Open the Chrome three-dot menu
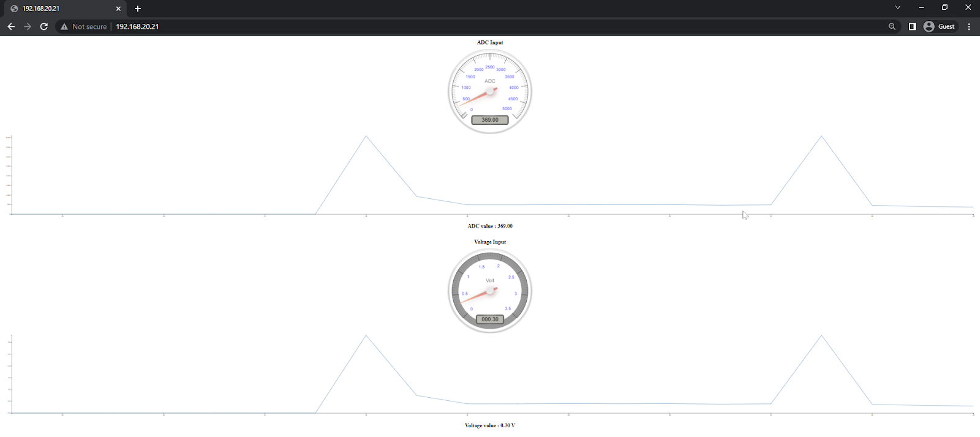Screen dimensions: 980x437 pyautogui.click(x=968, y=26)
